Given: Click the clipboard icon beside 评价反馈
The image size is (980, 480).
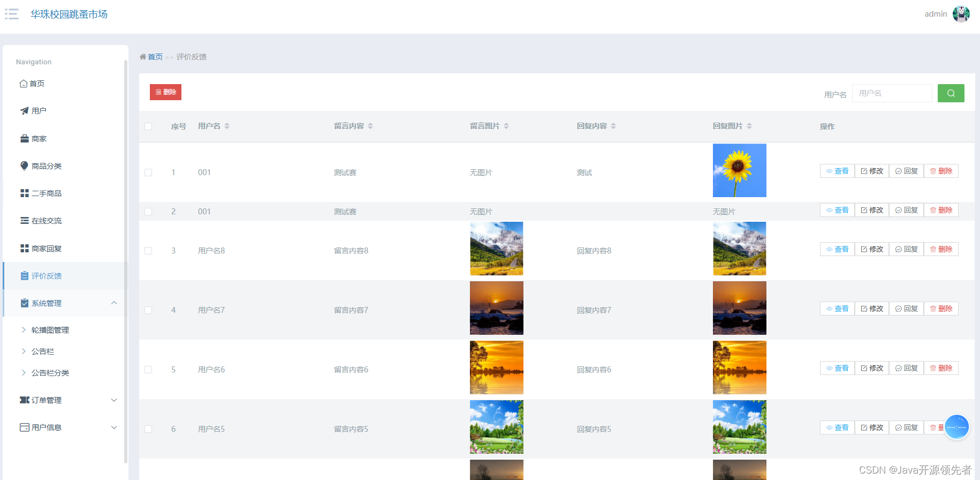Looking at the screenshot, I should click(x=25, y=276).
